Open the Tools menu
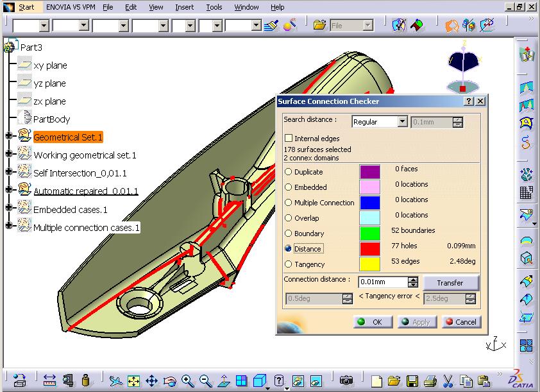Viewport: 540px width, 392px height. click(214, 7)
